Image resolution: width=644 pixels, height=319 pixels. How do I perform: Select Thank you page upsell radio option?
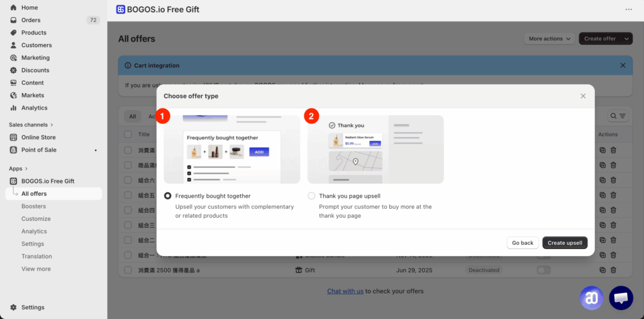[x=311, y=196]
